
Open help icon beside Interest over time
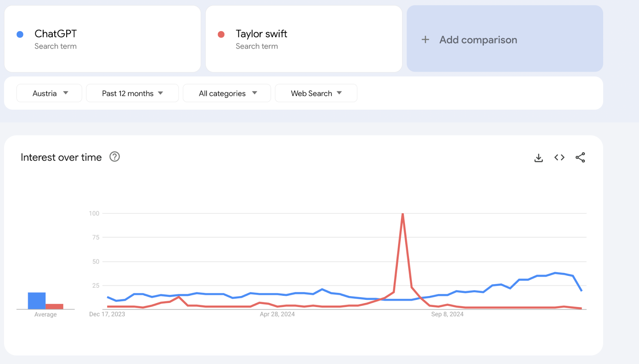(x=115, y=156)
